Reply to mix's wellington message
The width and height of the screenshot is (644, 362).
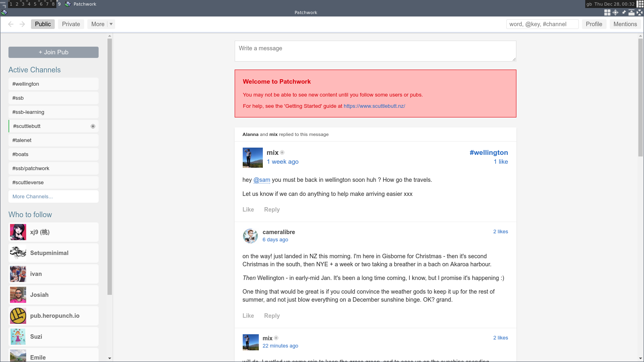[x=272, y=210]
